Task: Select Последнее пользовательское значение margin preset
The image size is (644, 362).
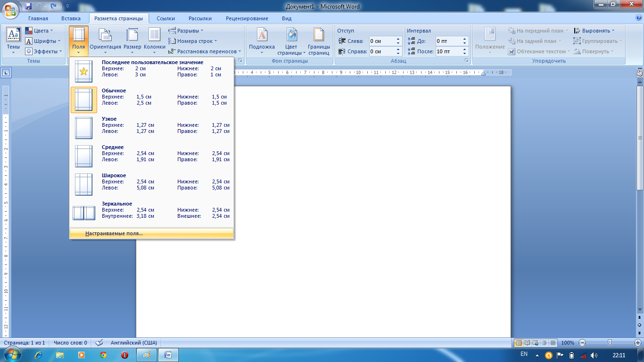Action: click(151, 71)
